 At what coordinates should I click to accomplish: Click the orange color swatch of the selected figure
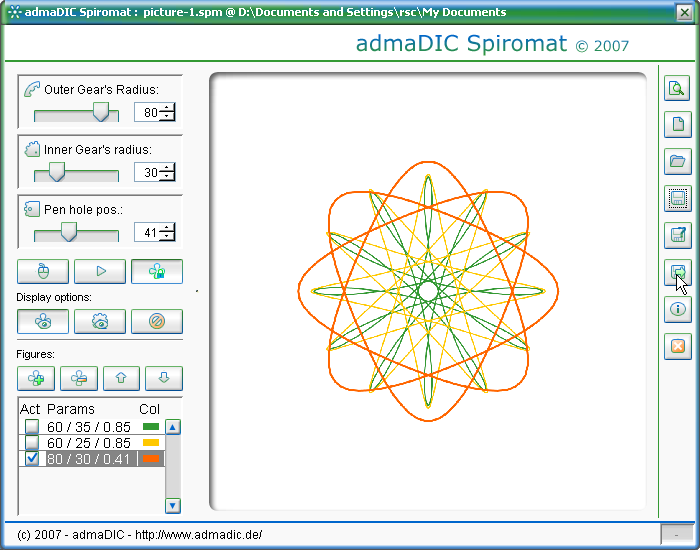coord(151,458)
